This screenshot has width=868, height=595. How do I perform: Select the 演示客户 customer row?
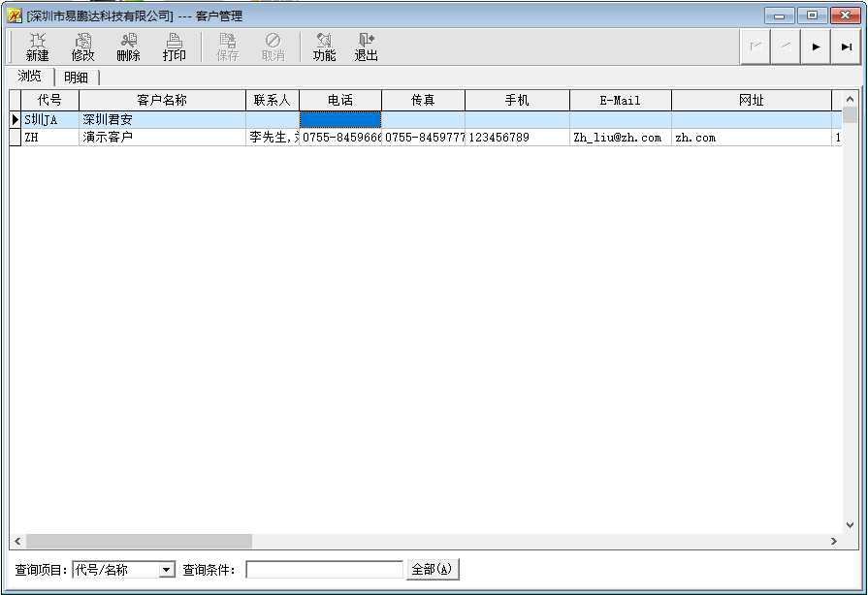pos(161,138)
